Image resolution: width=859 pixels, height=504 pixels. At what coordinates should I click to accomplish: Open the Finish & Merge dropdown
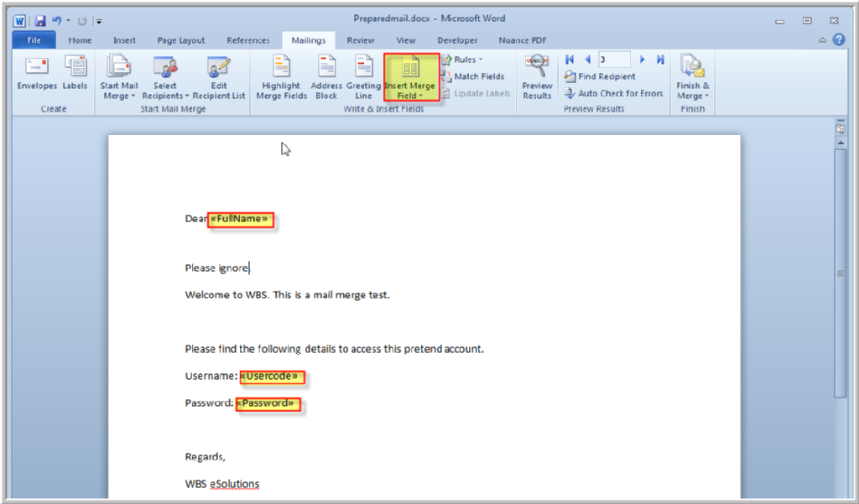693,76
